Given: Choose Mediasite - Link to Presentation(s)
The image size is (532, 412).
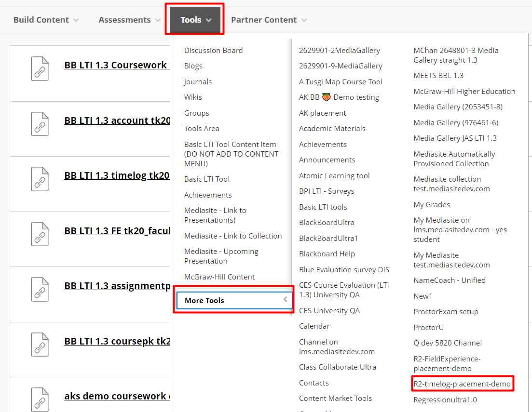Looking at the screenshot, I should click(x=215, y=215).
